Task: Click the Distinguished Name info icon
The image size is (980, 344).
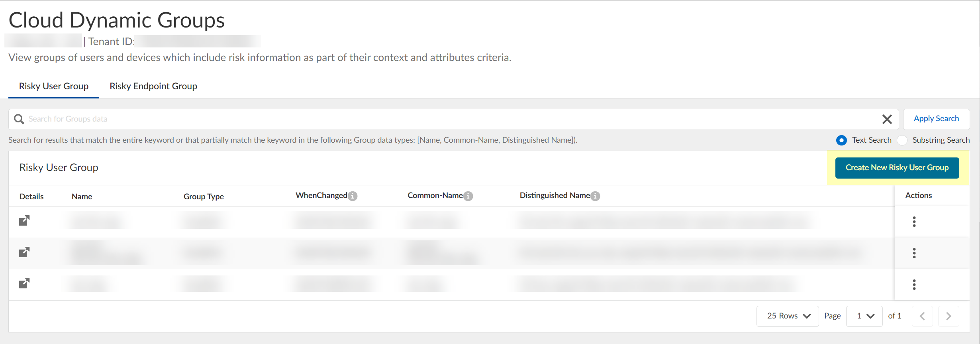Action: point(595,196)
